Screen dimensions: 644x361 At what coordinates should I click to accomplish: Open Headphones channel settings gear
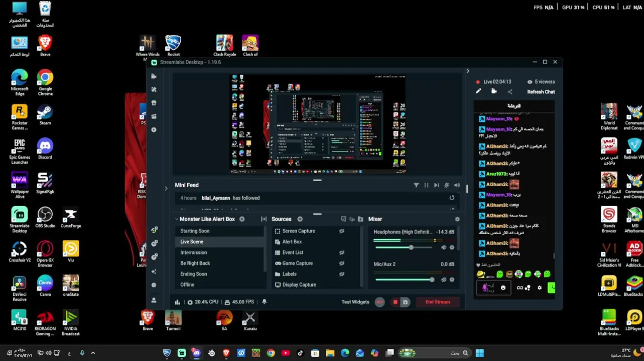coord(452,247)
